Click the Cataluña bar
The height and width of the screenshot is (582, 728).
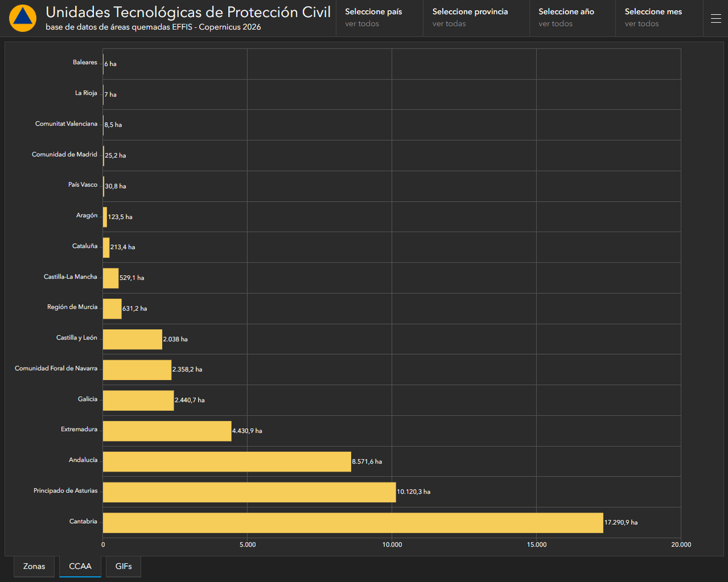[x=106, y=247]
